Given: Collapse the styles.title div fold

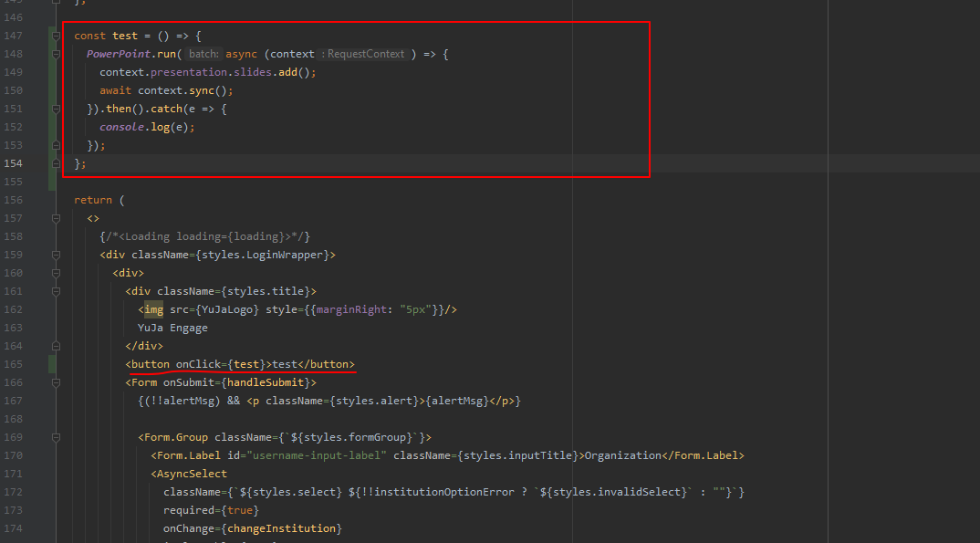Looking at the screenshot, I should (x=56, y=291).
